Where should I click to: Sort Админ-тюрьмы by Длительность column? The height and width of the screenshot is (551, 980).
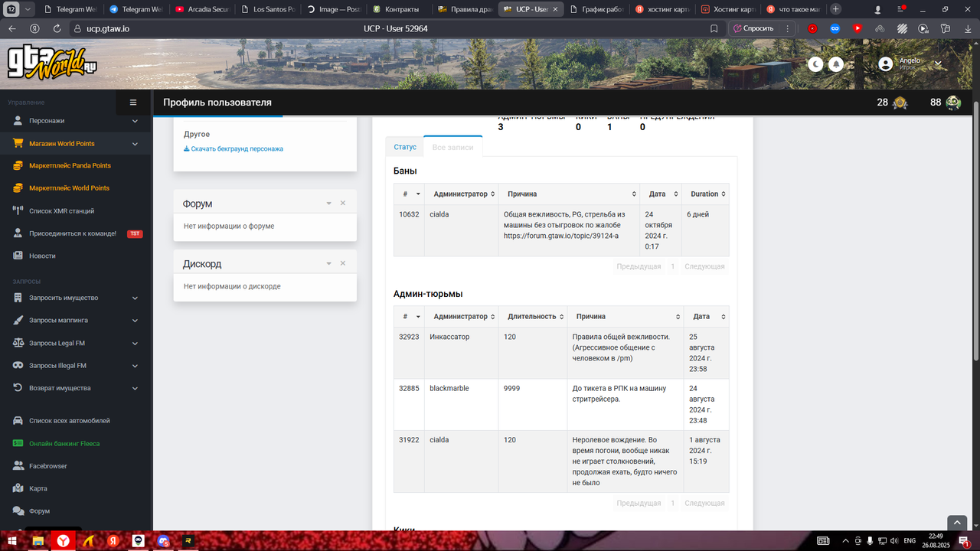533,316
